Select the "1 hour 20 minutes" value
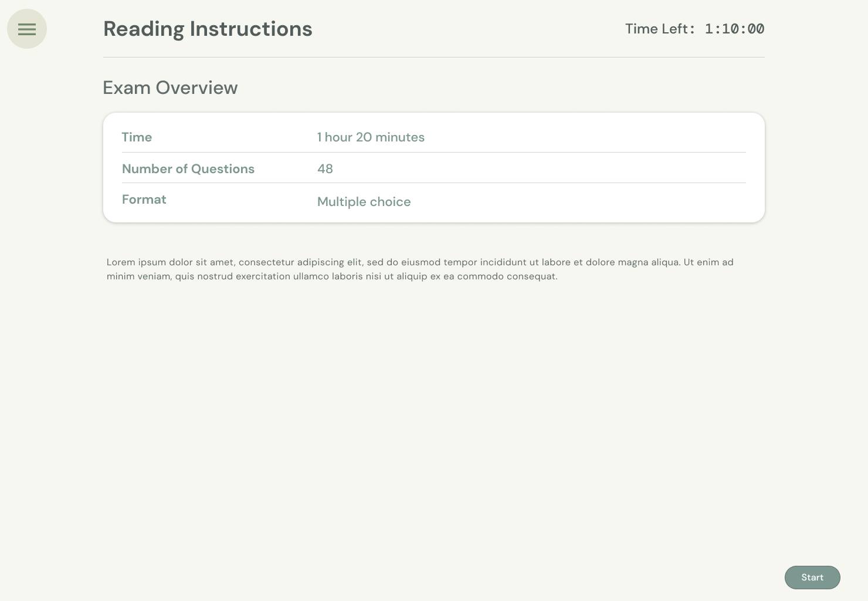The width and height of the screenshot is (868, 601). click(371, 137)
